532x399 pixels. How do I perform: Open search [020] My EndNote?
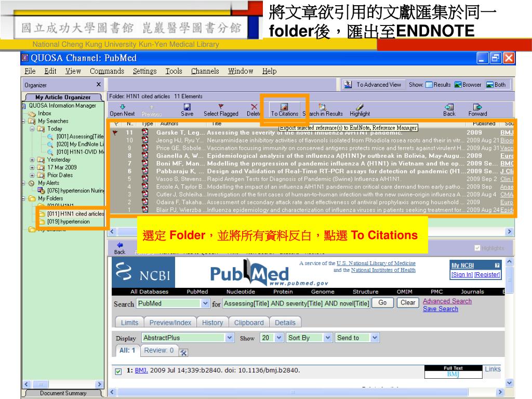(x=79, y=144)
